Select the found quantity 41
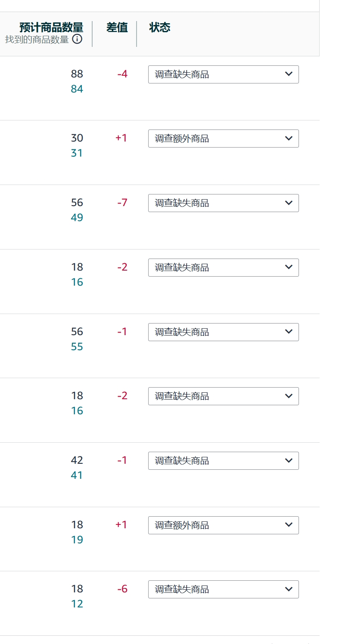364x644 pixels. coord(77,475)
